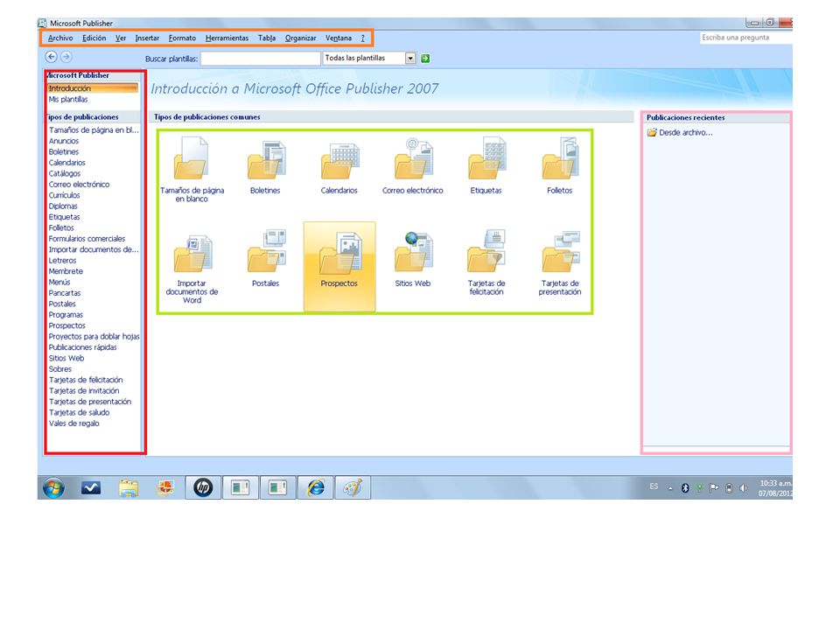Open the Calendarios folder icon

(339, 161)
